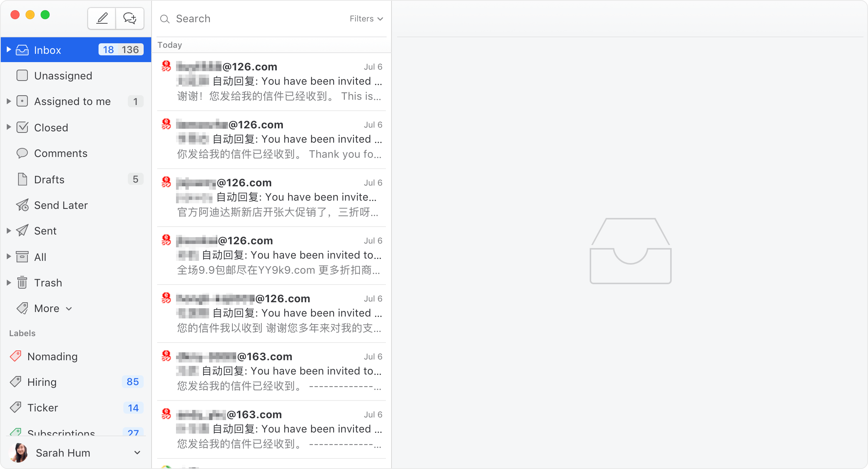
Task: Click the sender icon of the first @126.com email
Action: [166, 66]
